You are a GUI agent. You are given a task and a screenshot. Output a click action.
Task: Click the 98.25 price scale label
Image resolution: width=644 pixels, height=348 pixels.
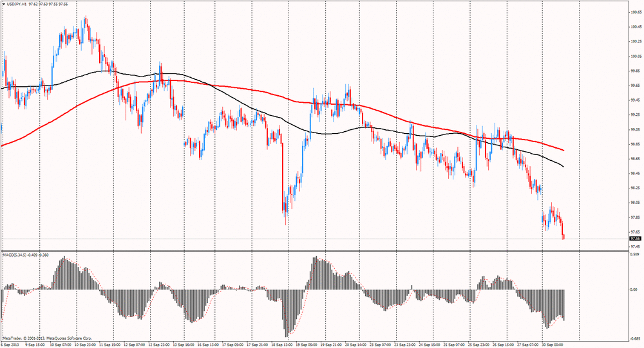[x=636, y=188]
